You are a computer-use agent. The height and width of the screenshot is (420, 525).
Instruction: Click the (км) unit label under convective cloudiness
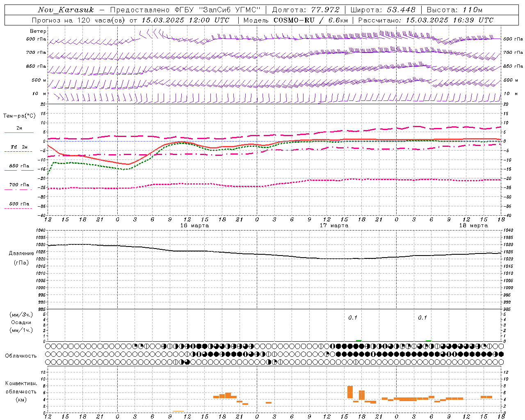coord(21,399)
